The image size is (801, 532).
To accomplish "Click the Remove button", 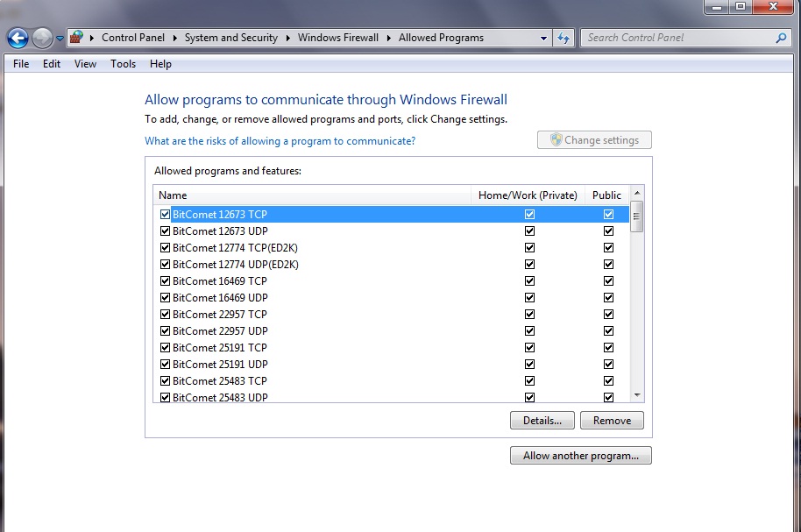I will click(612, 421).
